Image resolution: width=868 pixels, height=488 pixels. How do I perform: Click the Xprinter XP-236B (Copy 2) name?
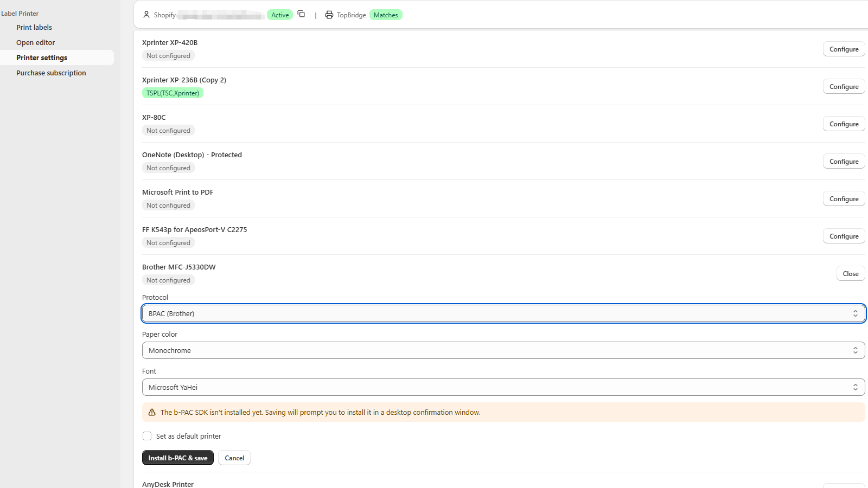(x=184, y=80)
